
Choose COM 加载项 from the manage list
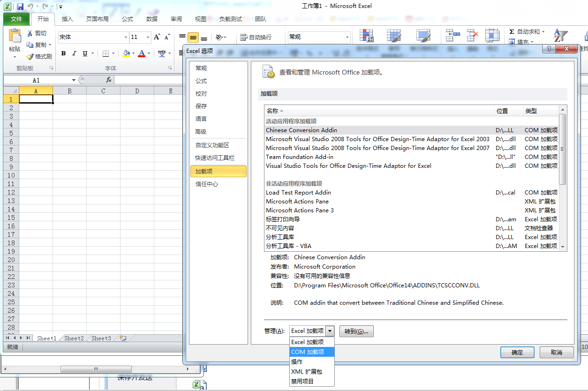pyautogui.click(x=312, y=352)
